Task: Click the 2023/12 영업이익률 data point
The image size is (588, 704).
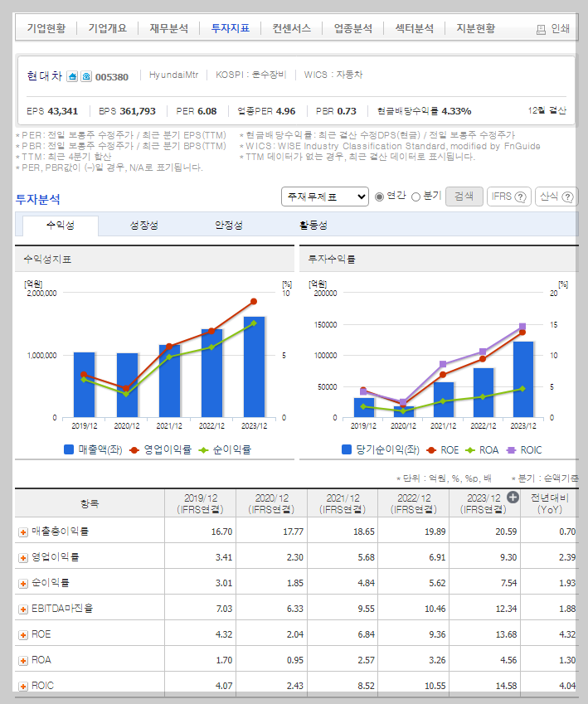Action: tap(254, 301)
